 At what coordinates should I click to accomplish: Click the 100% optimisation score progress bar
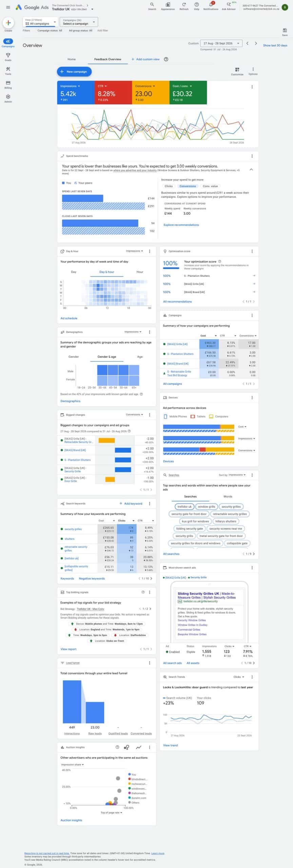pos(171,268)
